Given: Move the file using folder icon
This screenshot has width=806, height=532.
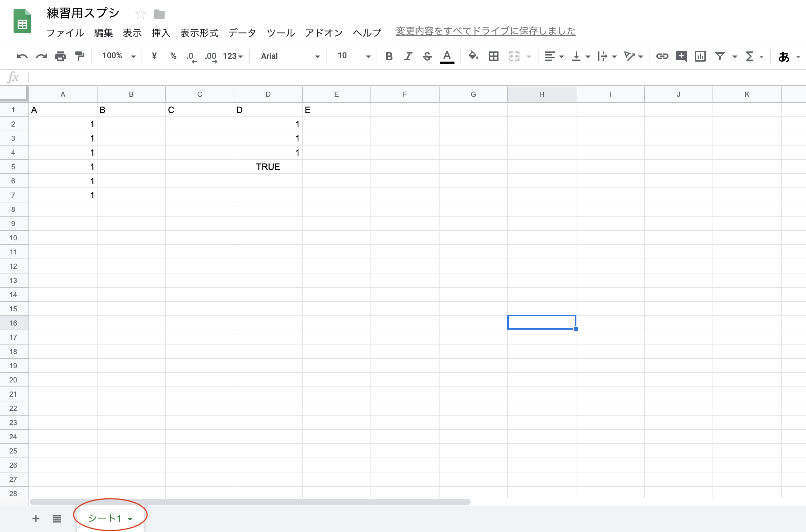Looking at the screenshot, I should coord(159,14).
